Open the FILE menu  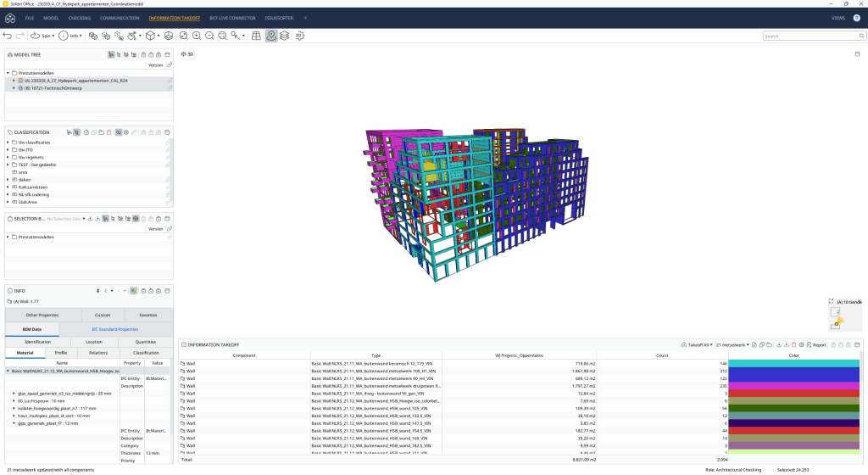30,18
